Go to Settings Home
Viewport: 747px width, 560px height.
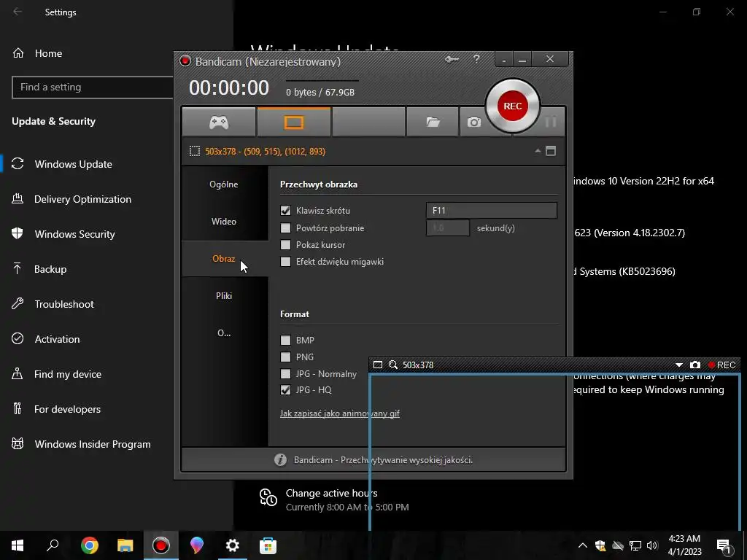pos(48,53)
